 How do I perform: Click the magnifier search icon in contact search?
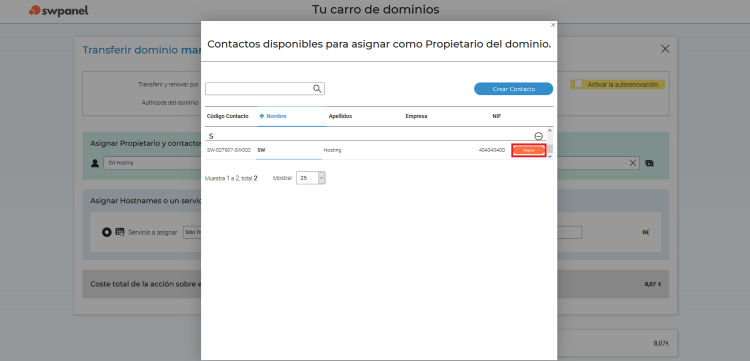317,88
